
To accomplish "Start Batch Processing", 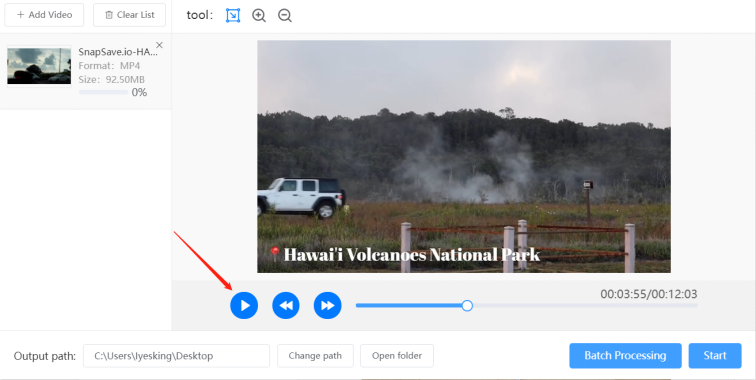I will tap(625, 356).
